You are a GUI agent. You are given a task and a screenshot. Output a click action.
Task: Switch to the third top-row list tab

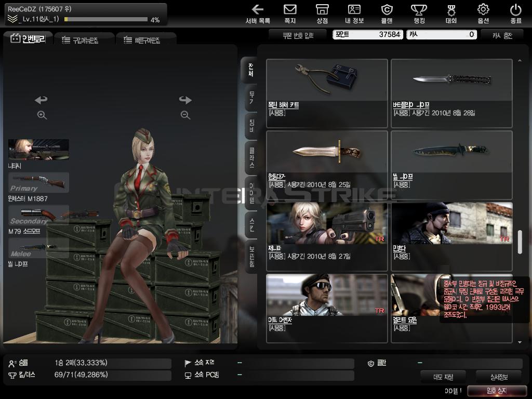[x=145, y=40]
